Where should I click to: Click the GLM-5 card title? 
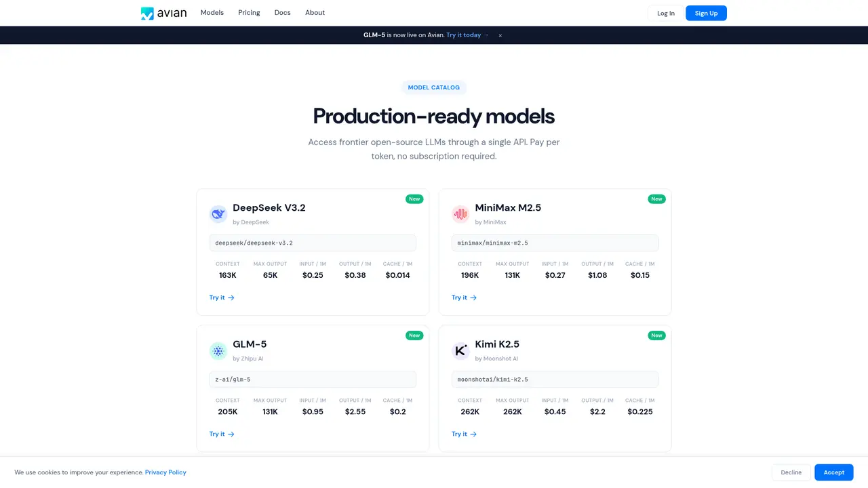[250, 344]
